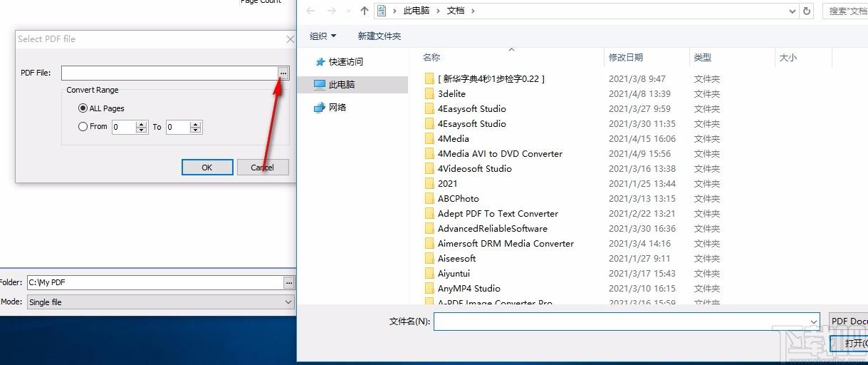868x365 pixels.
Task: Select the AdvancedReliableSoftware folder icon
Action: (429, 228)
